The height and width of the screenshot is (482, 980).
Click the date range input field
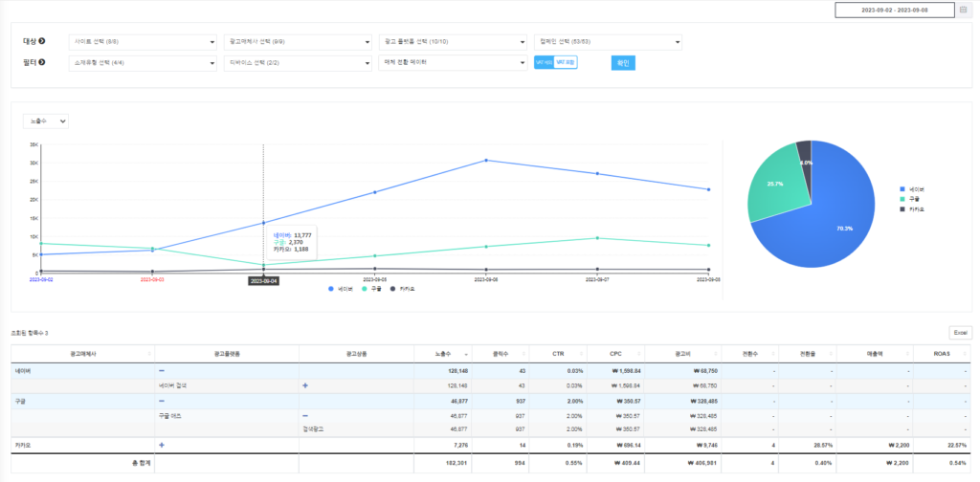(x=895, y=10)
